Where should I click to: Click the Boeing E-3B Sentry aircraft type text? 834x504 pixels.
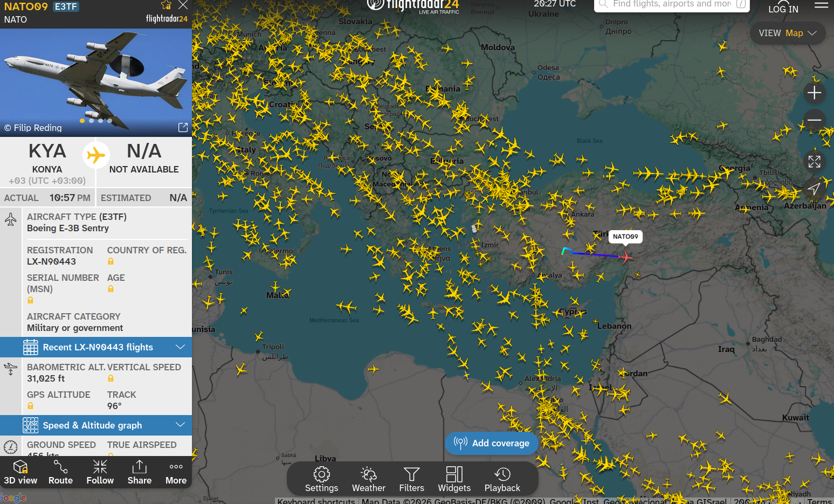click(x=68, y=228)
